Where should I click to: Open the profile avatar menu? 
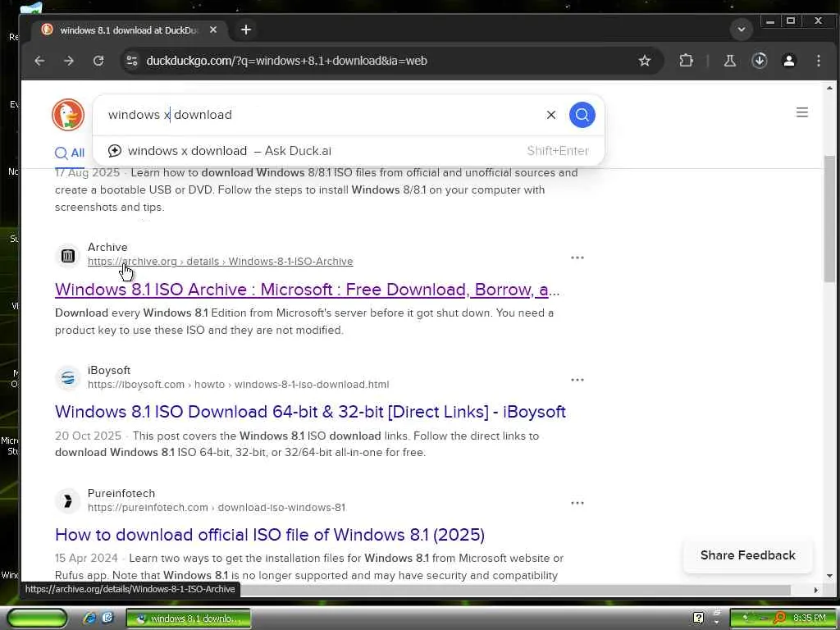[788, 61]
